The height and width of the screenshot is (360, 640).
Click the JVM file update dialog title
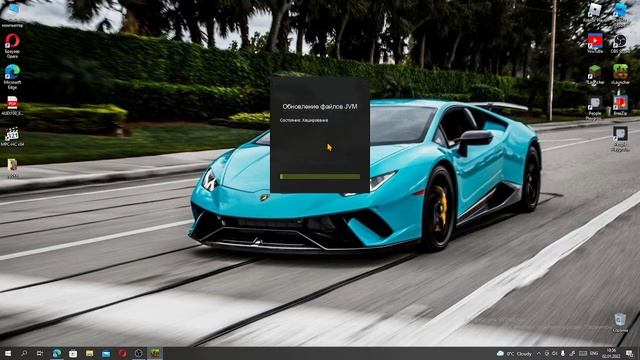(x=320, y=107)
